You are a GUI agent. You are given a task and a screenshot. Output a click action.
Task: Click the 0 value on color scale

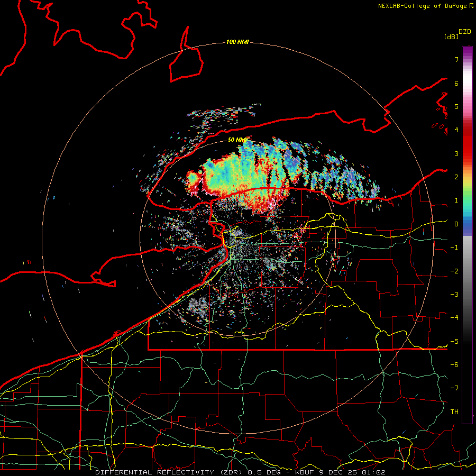pos(456,224)
